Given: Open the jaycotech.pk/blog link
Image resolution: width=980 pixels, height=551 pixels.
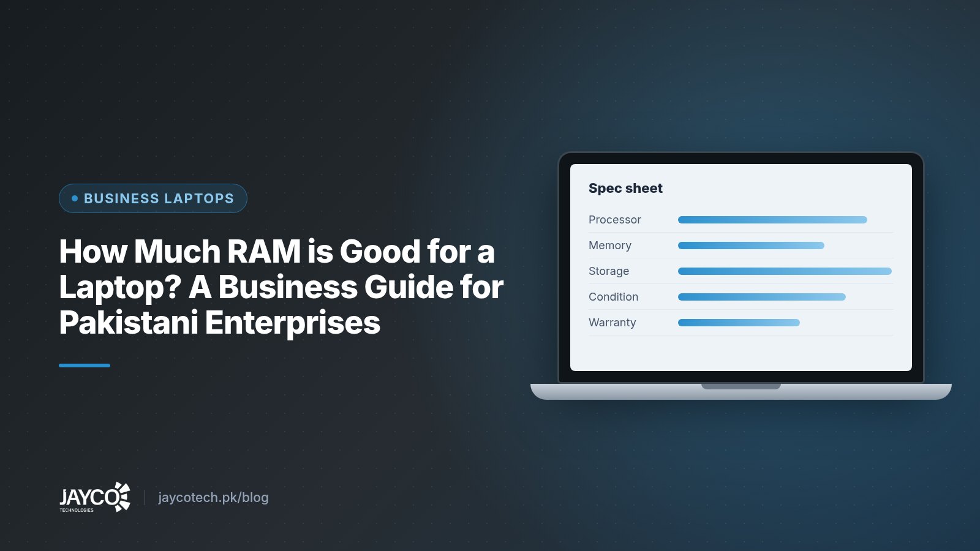Looking at the screenshot, I should coord(213,497).
